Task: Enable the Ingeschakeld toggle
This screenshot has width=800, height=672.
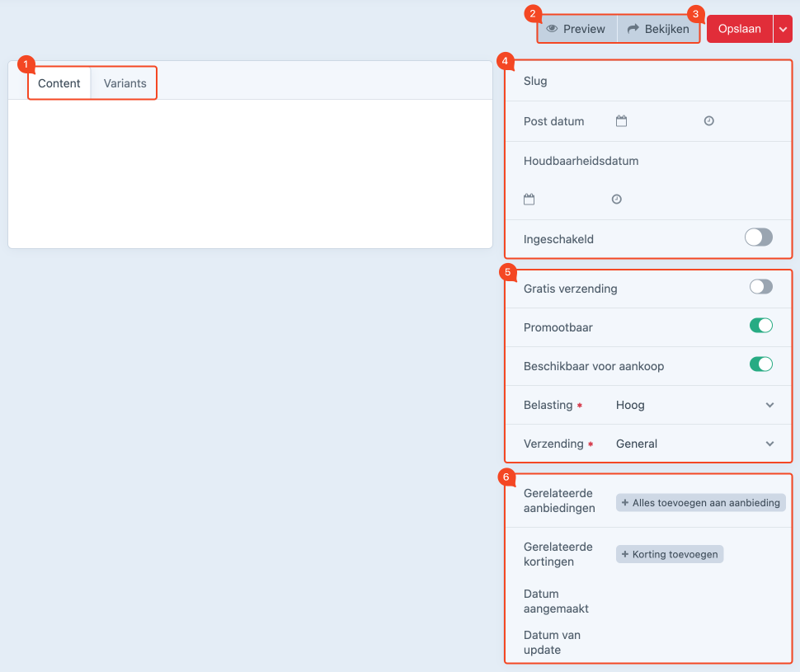Action: [758, 238]
